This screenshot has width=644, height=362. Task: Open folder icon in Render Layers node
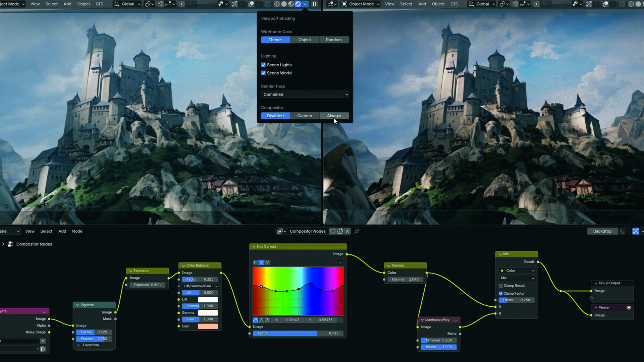[x=43, y=349]
